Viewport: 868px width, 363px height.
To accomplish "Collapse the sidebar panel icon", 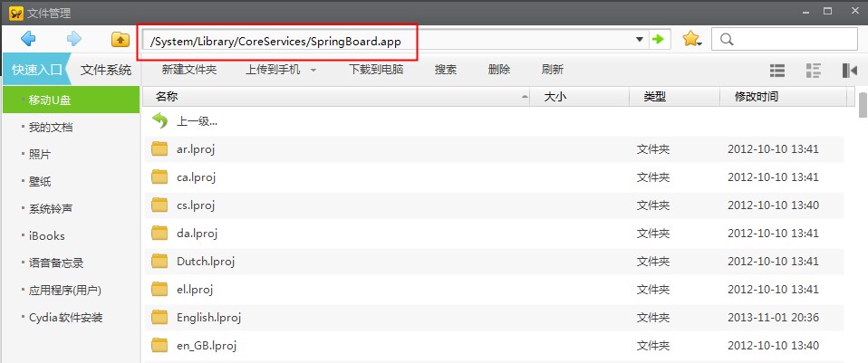I will click(850, 71).
